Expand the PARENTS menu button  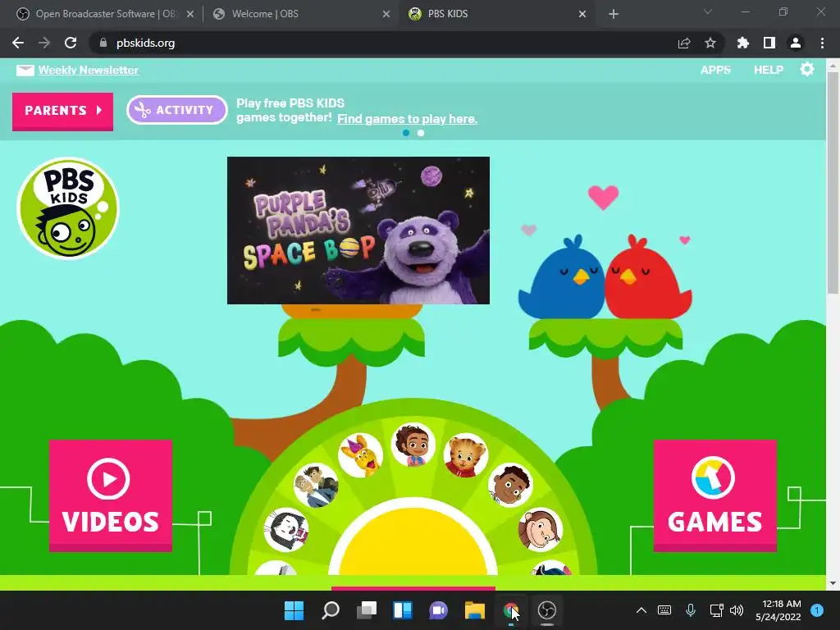(x=62, y=111)
